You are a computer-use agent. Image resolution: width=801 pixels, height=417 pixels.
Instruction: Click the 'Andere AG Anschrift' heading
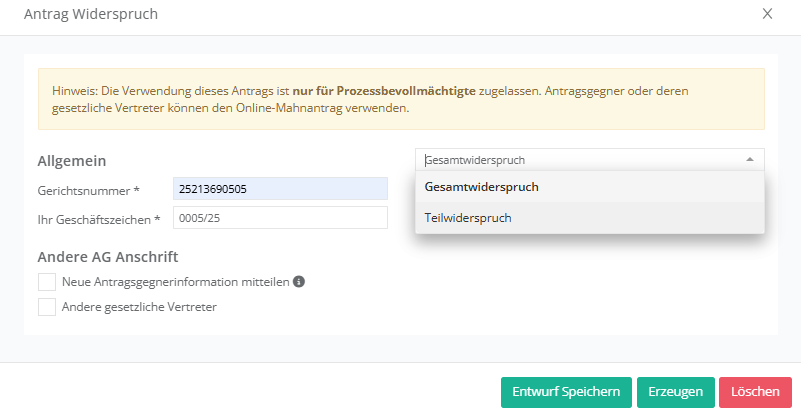pyautogui.click(x=108, y=256)
